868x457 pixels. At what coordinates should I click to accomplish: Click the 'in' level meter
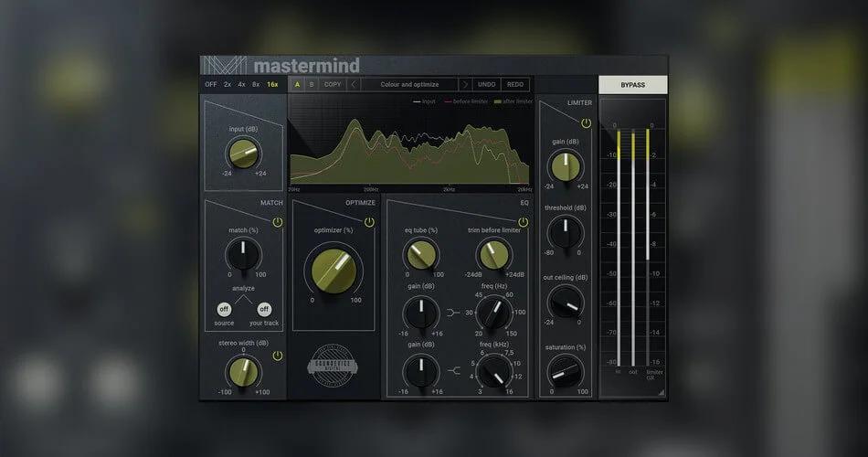coord(619,248)
